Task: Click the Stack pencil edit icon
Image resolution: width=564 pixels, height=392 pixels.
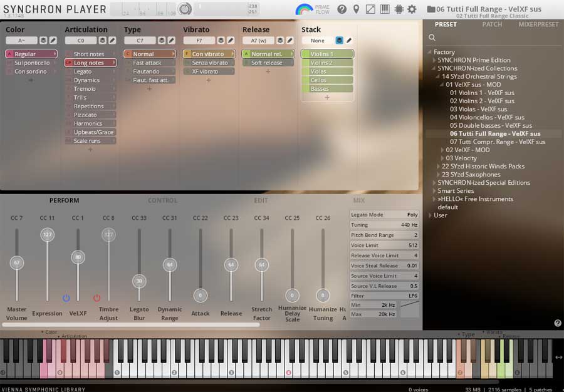Action: coord(349,41)
